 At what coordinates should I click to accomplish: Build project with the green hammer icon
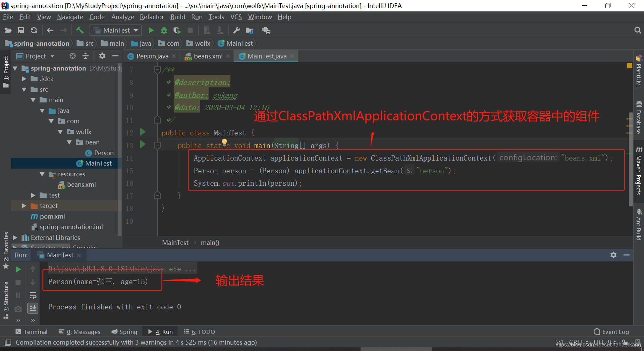tap(80, 30)
